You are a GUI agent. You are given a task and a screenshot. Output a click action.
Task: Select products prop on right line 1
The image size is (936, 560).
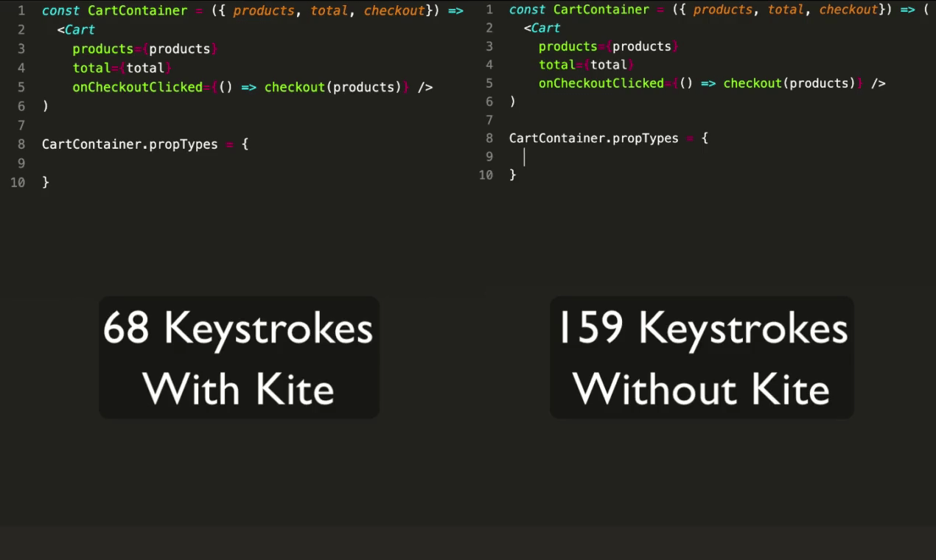(x=722, y=10)
